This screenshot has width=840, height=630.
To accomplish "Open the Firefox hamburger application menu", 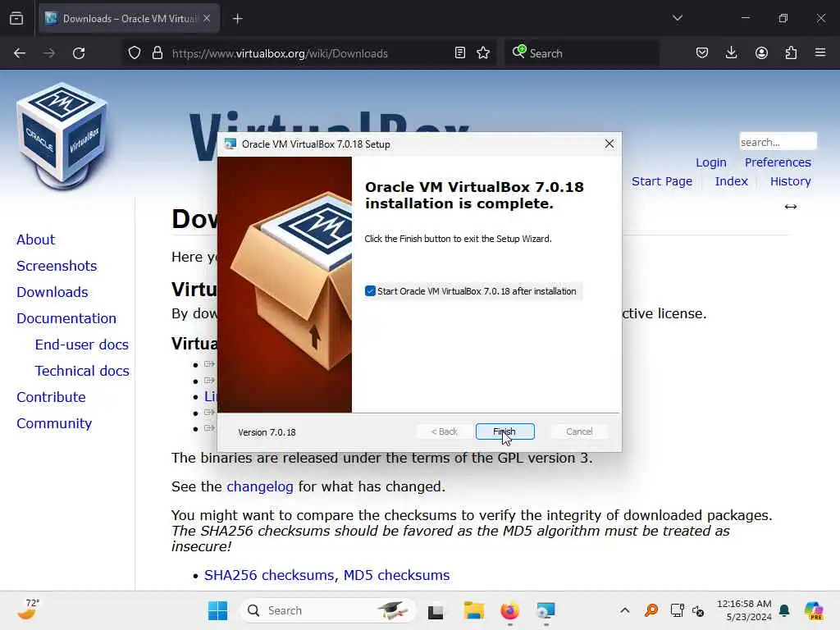I will pyautogui.click(x=820, y=53).
